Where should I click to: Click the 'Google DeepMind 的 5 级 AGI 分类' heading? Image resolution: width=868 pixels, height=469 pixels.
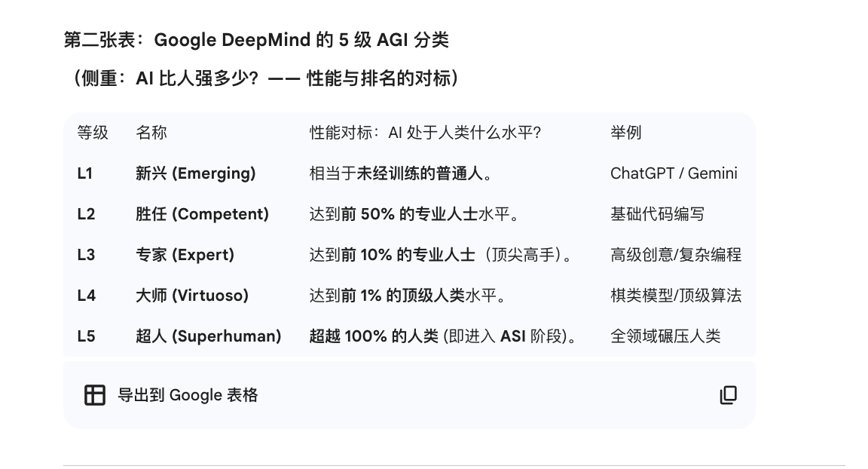pos(256,40)
